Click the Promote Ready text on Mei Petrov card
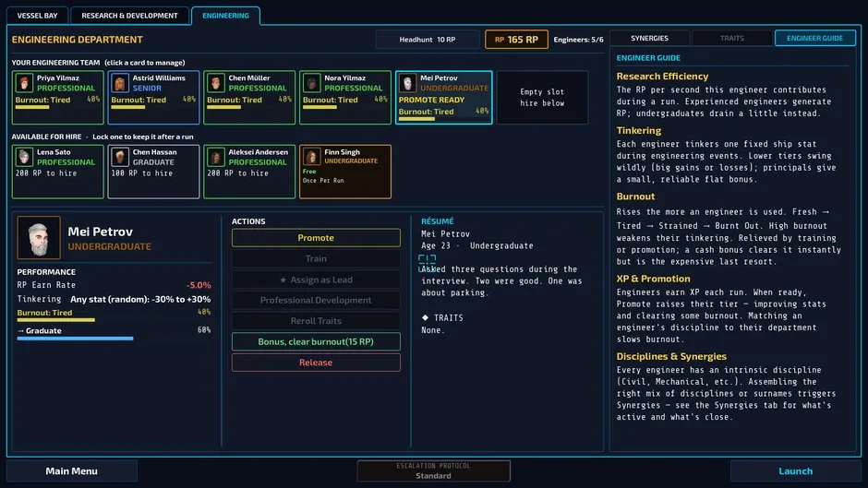Viewport: 868px width, 488px height. tap(431, 101)
